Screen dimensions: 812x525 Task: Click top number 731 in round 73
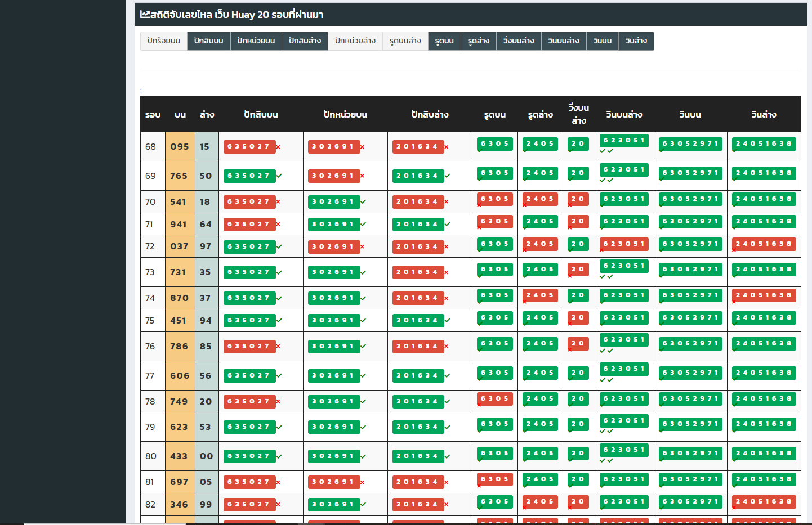coord(179,272)
